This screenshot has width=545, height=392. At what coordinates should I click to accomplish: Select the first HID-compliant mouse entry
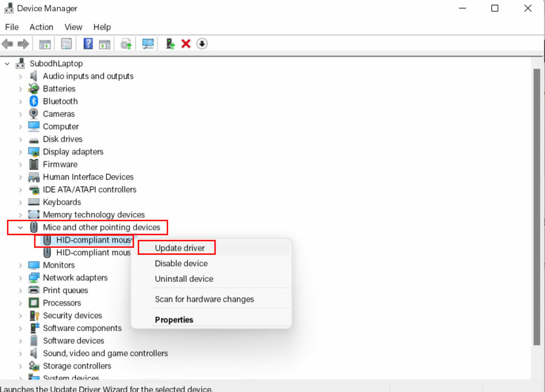click(x=93, y=240)
